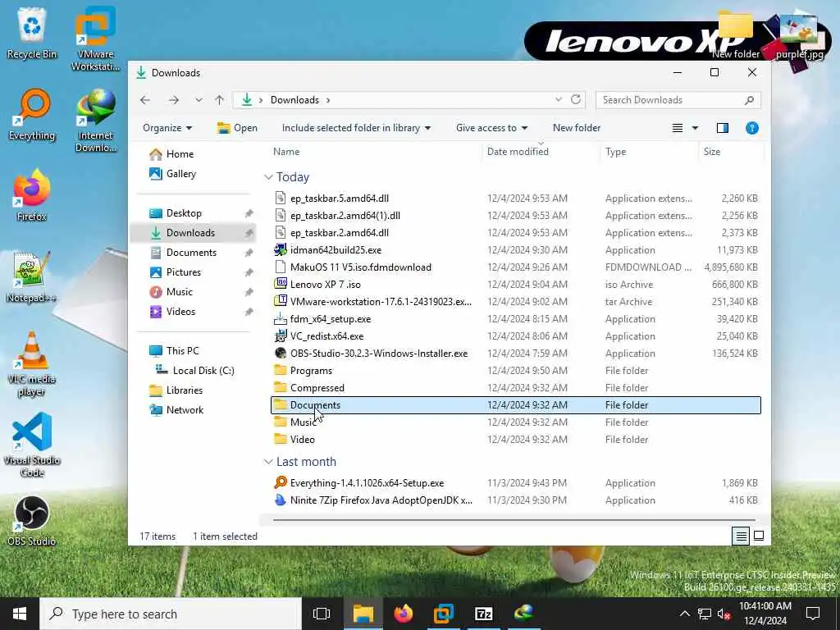
Task: Collapse the Today group
Action: (268, 177)
